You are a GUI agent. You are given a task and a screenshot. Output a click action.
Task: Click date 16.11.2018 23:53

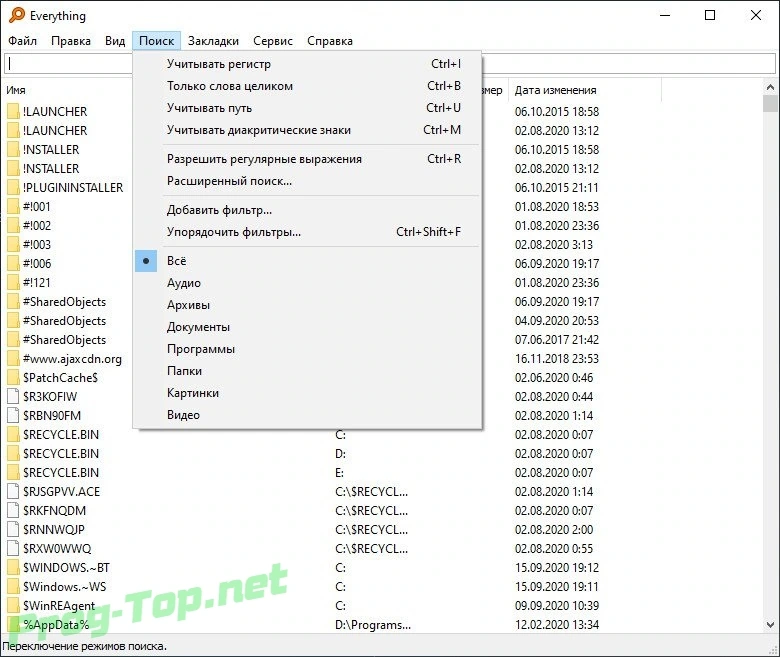click(557, 359)
